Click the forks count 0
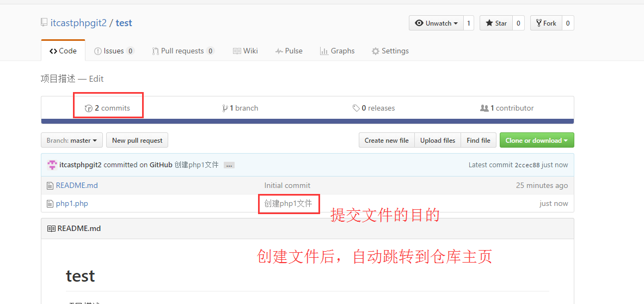This screenshot has width=644, height=304. pos(568,23)
